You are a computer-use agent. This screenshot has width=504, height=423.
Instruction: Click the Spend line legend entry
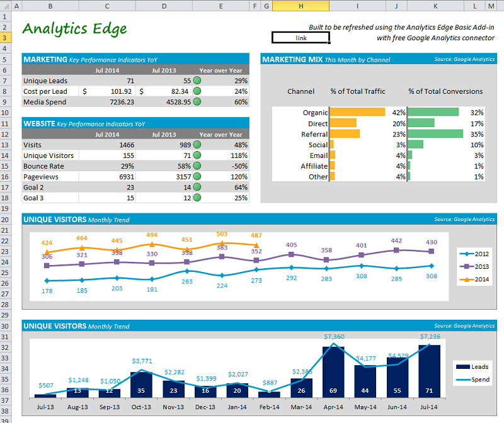coord(475,380)
